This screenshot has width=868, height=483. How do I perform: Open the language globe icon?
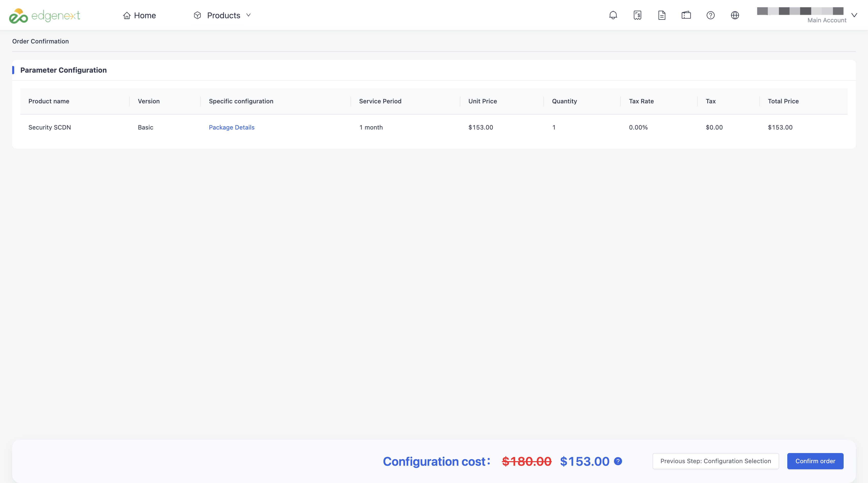click(735, 15)
